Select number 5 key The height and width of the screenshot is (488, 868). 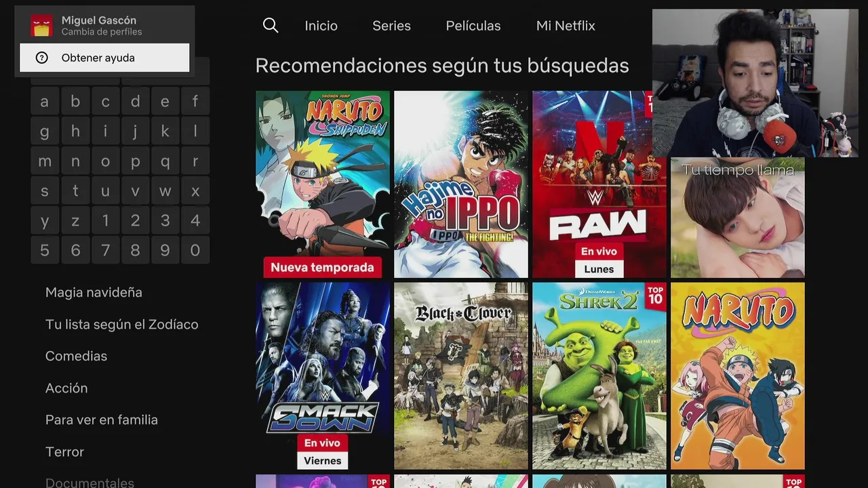[45, 251]
